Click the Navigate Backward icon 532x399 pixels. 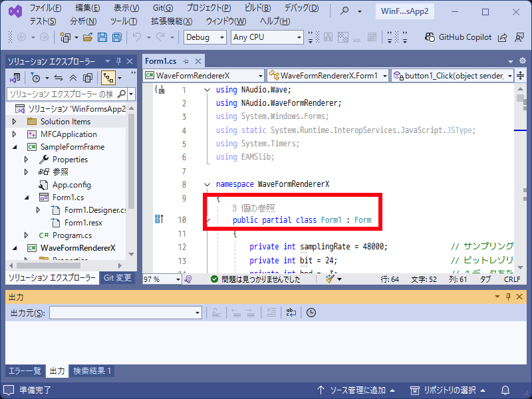[x=21, y=37]
